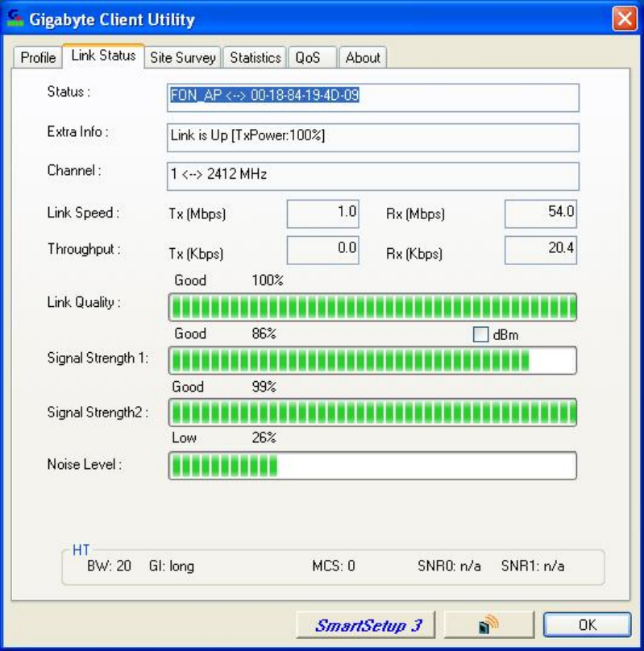Click the Throughput Rx value 20.4
This screenshot has height=651, width=644.
point(541,250)
